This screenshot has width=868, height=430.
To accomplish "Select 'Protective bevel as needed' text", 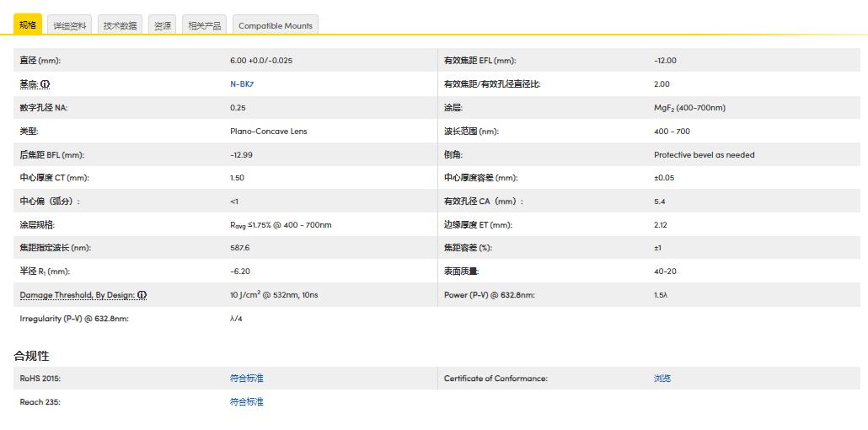I will click(705, 154).
